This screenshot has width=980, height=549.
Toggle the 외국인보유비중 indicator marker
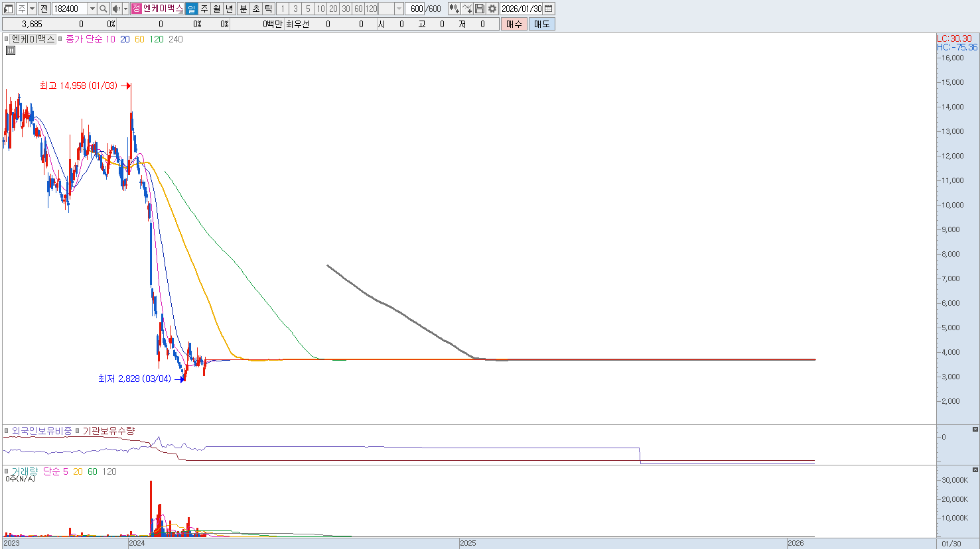(7, 431)
